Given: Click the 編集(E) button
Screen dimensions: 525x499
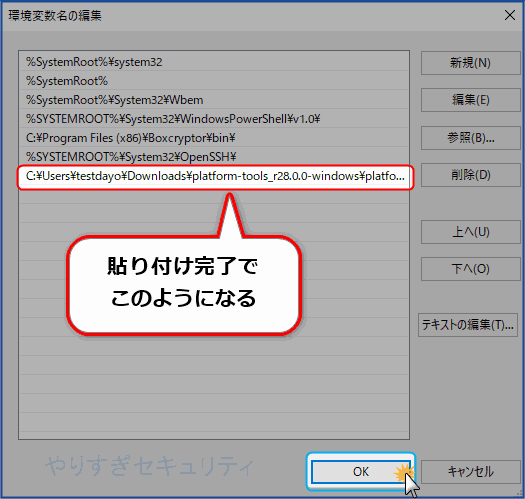Looking at the screenshot, I should coord(470,100).
